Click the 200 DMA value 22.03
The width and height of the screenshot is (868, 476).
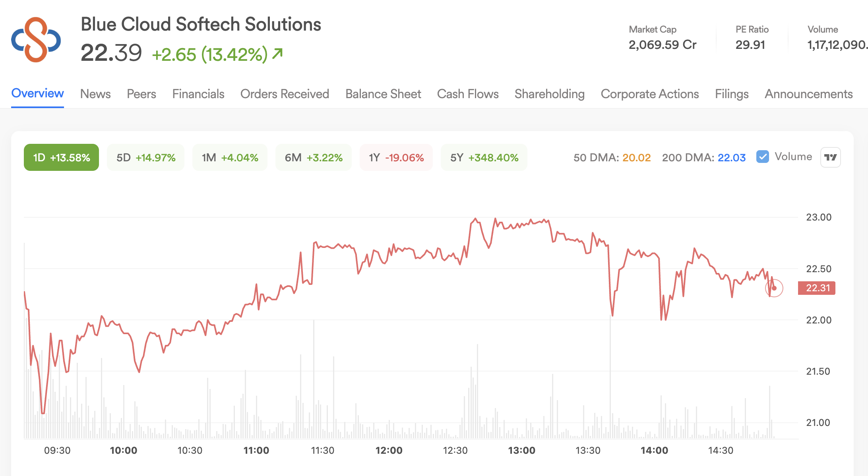(732, 158)
